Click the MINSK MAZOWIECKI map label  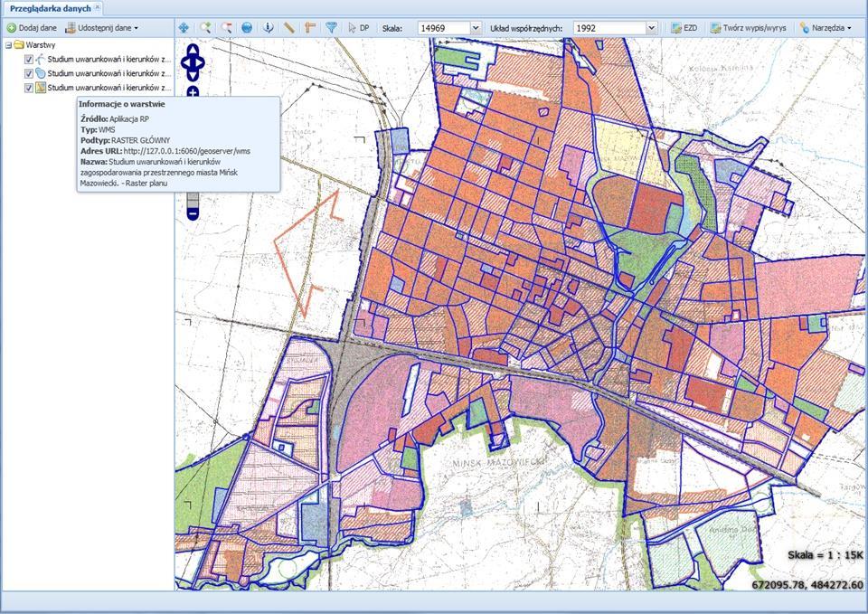pyautogui.click(x=499, y=462)
